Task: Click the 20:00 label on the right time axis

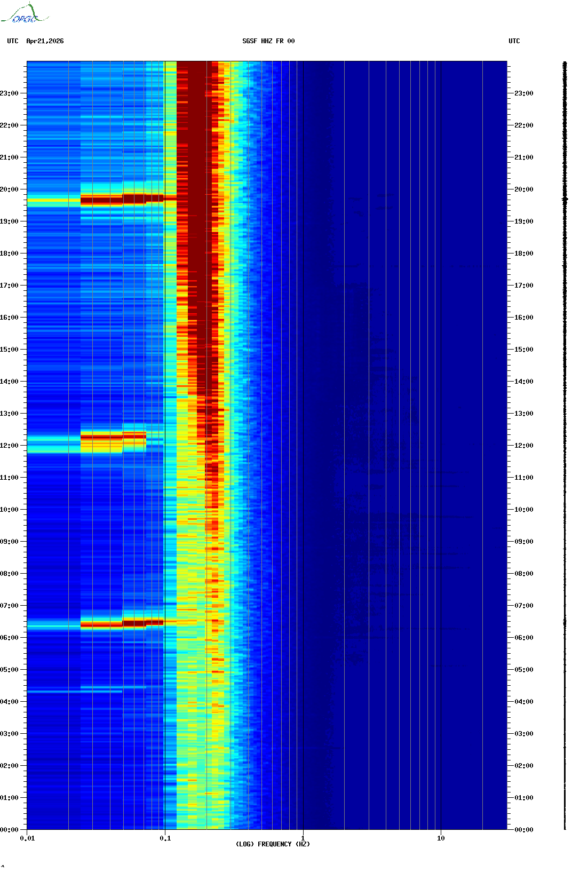Action: pyautogui.click(x=524, y=189)
